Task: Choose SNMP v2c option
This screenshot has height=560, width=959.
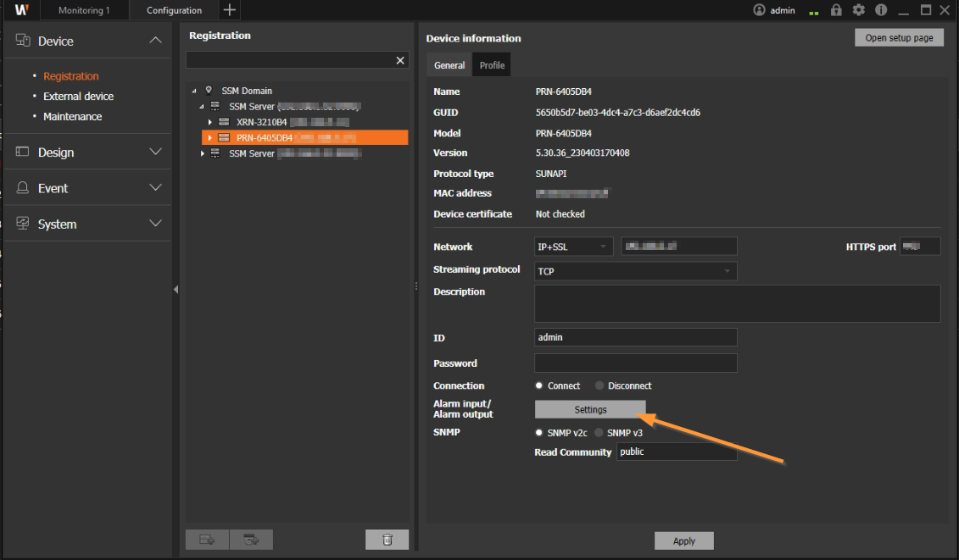Action: tap(538, 433)
